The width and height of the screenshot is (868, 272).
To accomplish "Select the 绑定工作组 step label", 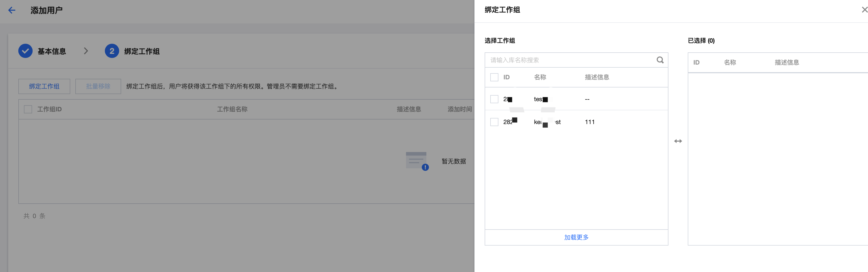I will pos(142,52).
